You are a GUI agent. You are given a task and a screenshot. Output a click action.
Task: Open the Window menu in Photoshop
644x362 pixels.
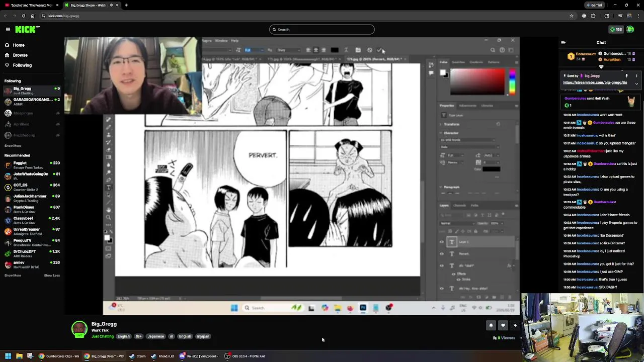(221, 41)
